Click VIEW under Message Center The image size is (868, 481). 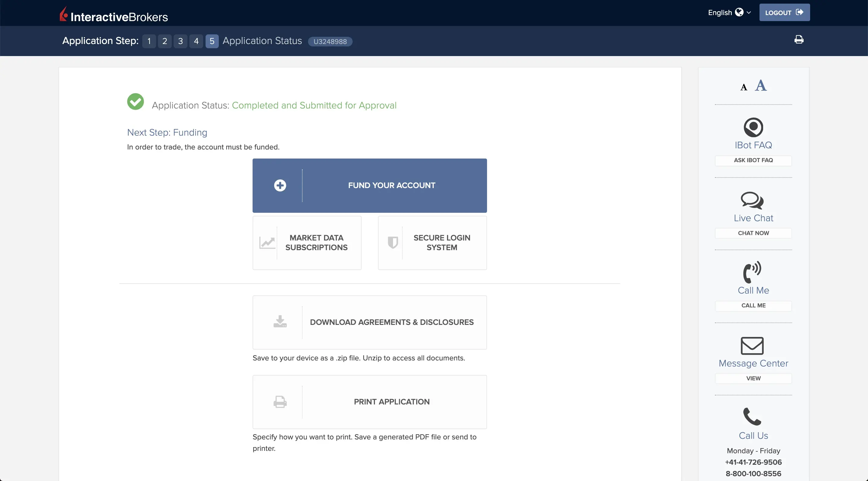[x=753, y=379]
